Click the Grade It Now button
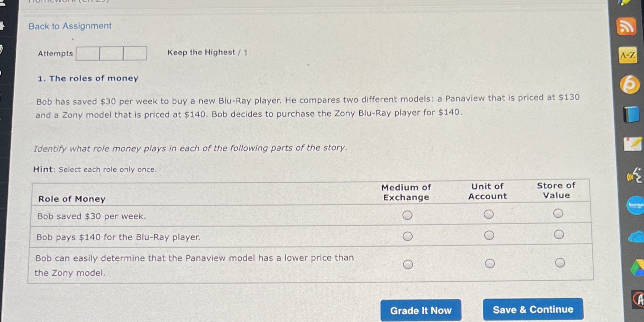This screenshot has height=322, width=644. coord(421,310)
